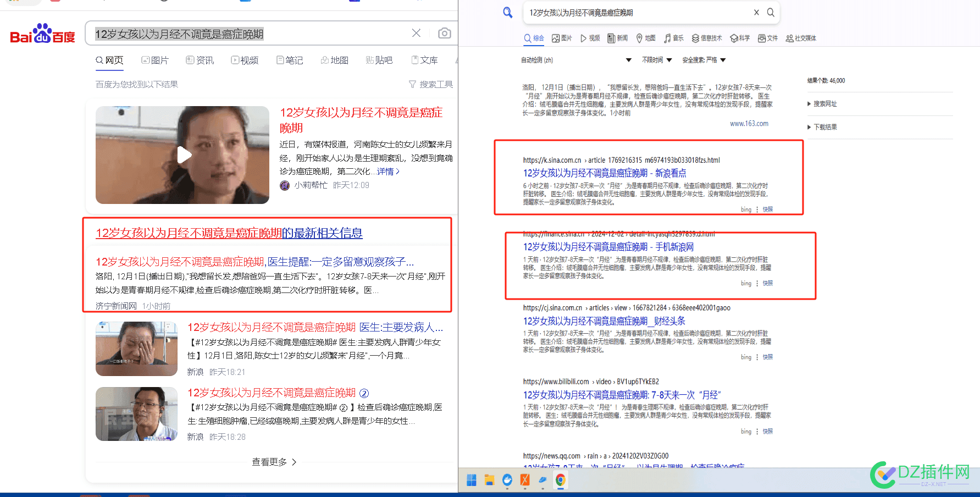Image resolution: width=980 pixels, height=497 pixels.
Task: Click the blue magnifier logo in right window
Action: (508, 12)
